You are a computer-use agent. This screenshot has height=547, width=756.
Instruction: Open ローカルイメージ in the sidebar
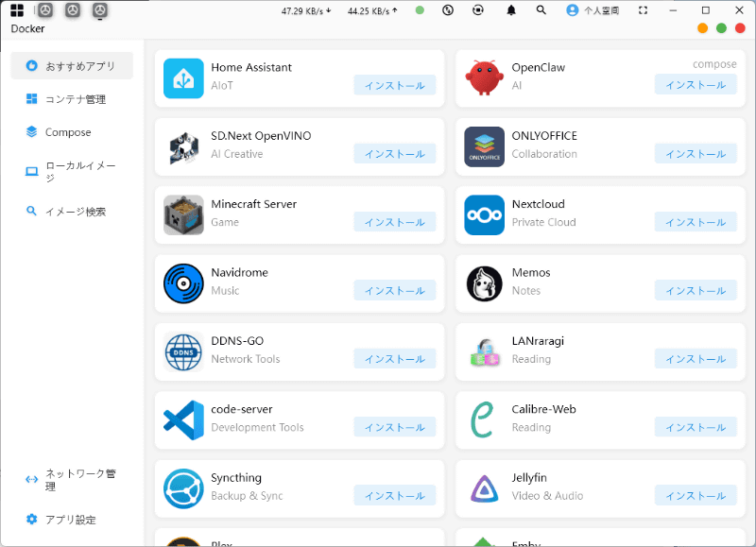72,172
